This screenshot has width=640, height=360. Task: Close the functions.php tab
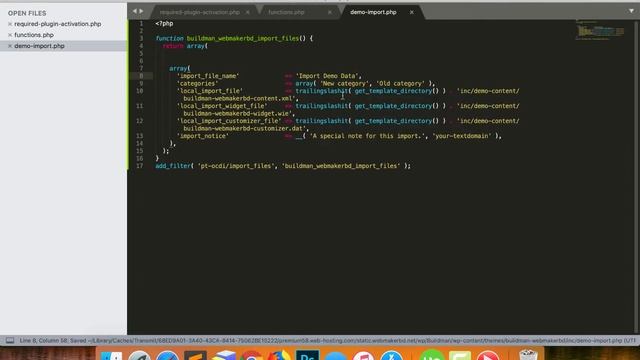pos(330,12)
